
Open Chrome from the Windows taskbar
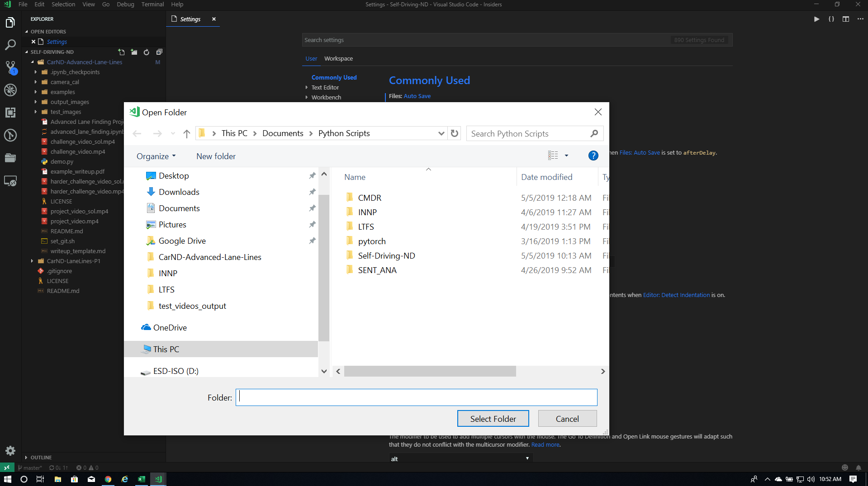tap(108, 479)
